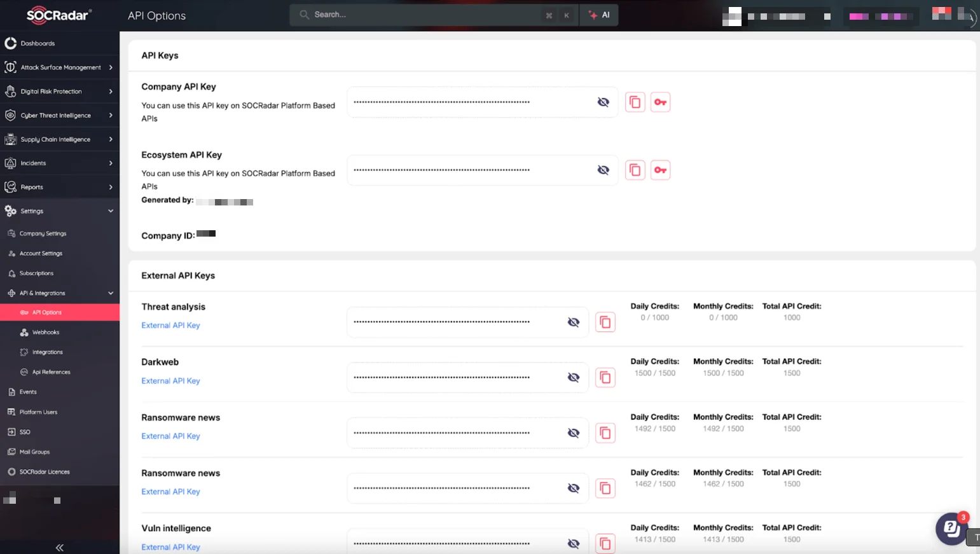Open the help chat widget
This screenshot has height=554, width=980.
click(x=951, y=528)
